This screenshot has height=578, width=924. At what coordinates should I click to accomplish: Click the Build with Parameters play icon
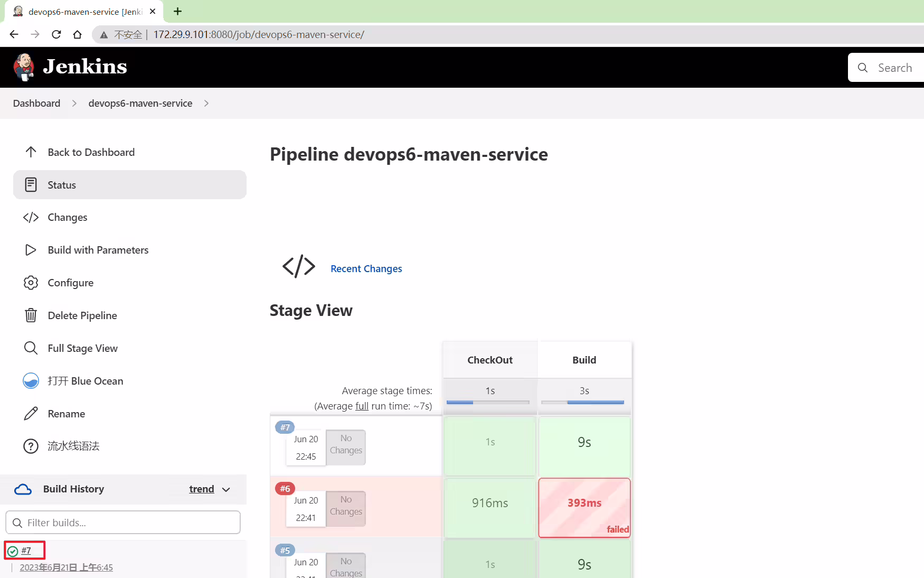click(x=31, y=250)
